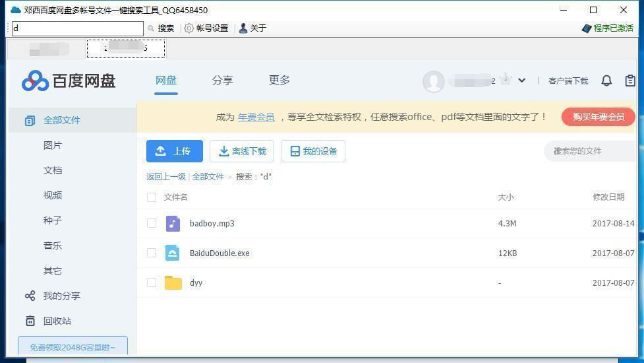Click the 2017-08-14 date value
This screenshot has width=644, height=363.
(x=613, y=224)
